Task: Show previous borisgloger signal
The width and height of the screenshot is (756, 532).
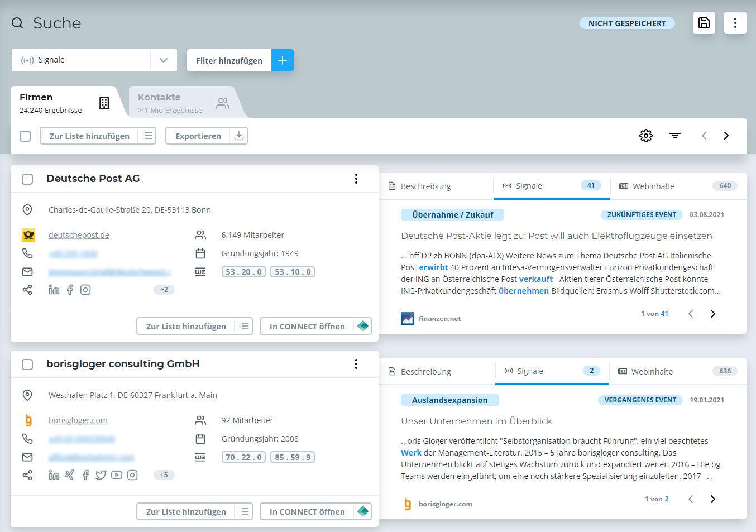Action: point(691,499)
